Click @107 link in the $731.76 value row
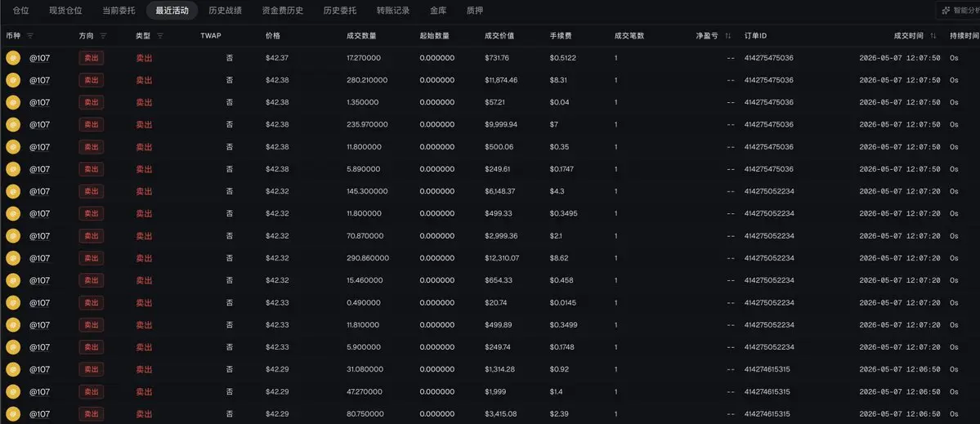980x424 pixels. pyautogui.click(x=40, y=58)
